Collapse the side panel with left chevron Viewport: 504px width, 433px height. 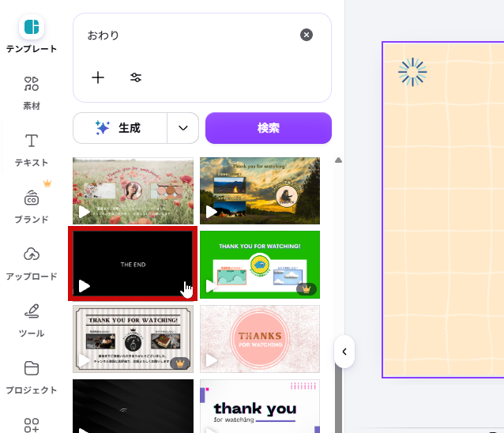344,352
